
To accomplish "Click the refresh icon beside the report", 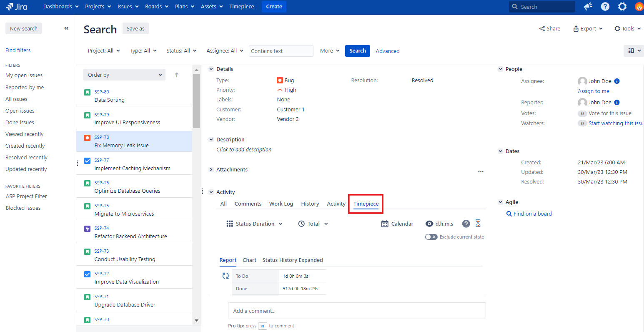I will coord(226,276).
